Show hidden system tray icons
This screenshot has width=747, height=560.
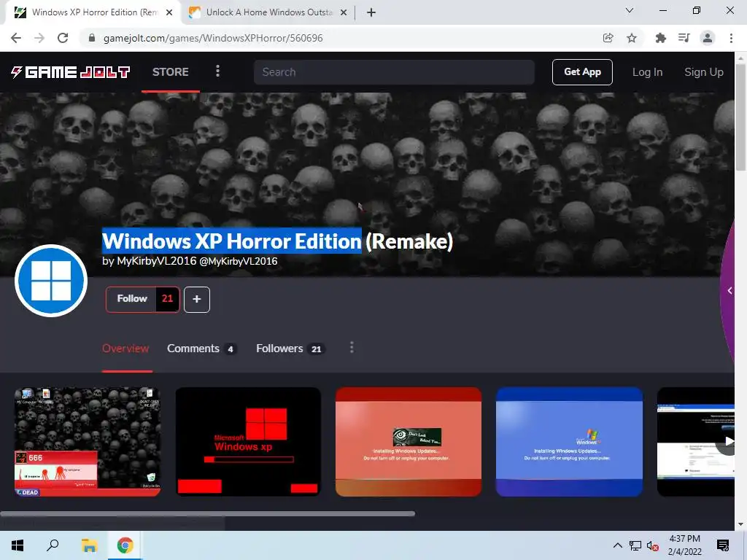click(617, 545)
